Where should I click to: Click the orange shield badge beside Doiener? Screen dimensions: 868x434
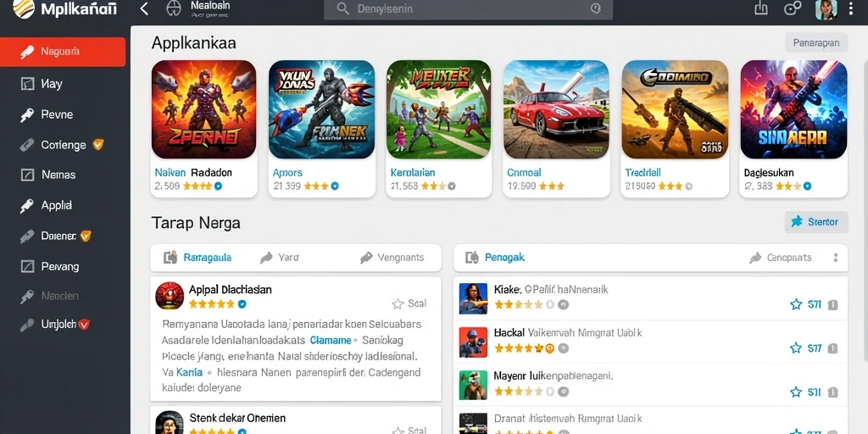tap(86, 236)
